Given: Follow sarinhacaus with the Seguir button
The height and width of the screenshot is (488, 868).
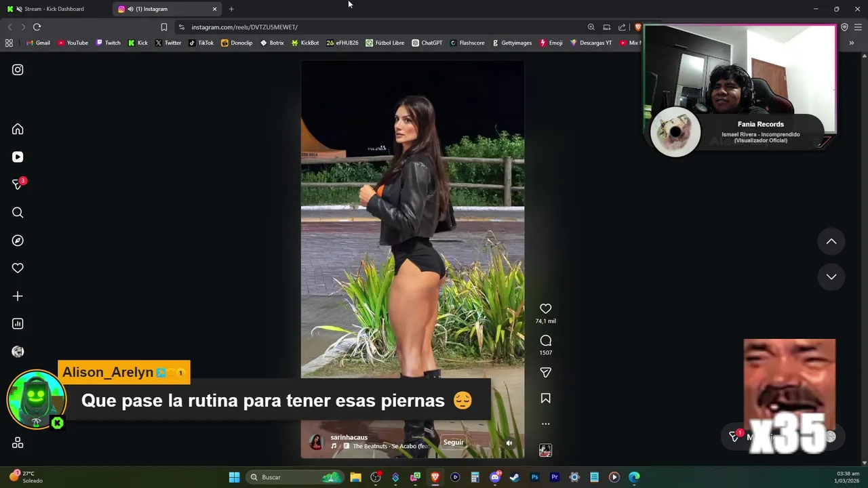Looking at the screenshot, I should [454, 443].
